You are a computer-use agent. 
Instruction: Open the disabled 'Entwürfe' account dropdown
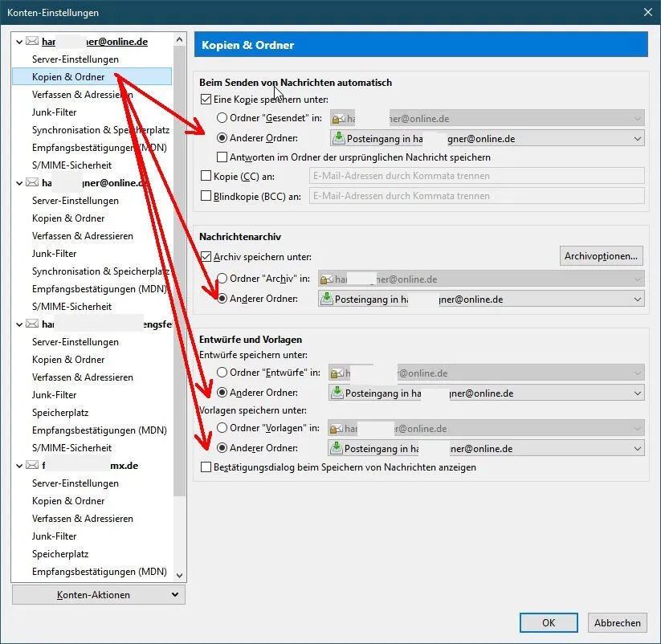click(x=487, y=373)
